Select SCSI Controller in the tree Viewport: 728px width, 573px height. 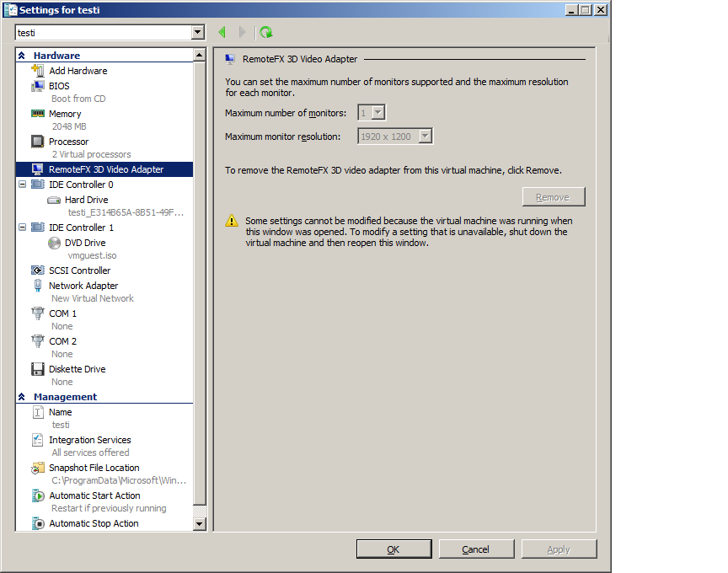point(79,270)
